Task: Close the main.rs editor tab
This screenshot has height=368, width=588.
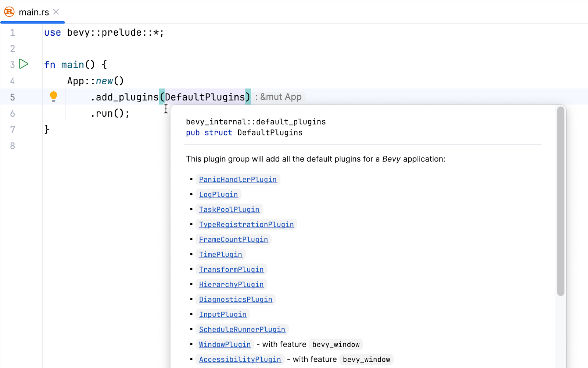Action: point(56,12)
